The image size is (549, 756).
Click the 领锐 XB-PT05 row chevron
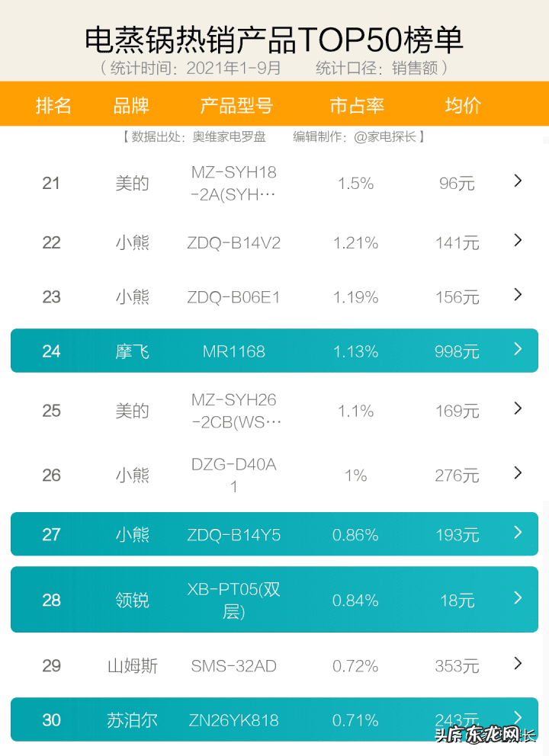518,597
